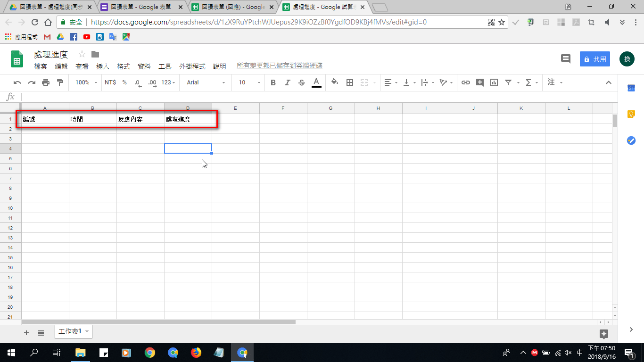The image size is (644, 362).
Task: Open the text color picker
Action: 316,82
